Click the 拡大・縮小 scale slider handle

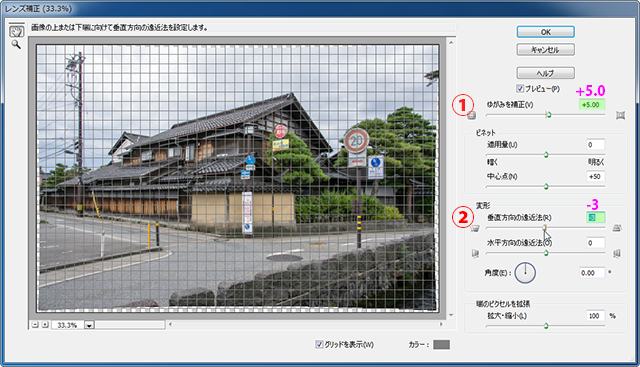pyautogui.click(x=546, y=326)
